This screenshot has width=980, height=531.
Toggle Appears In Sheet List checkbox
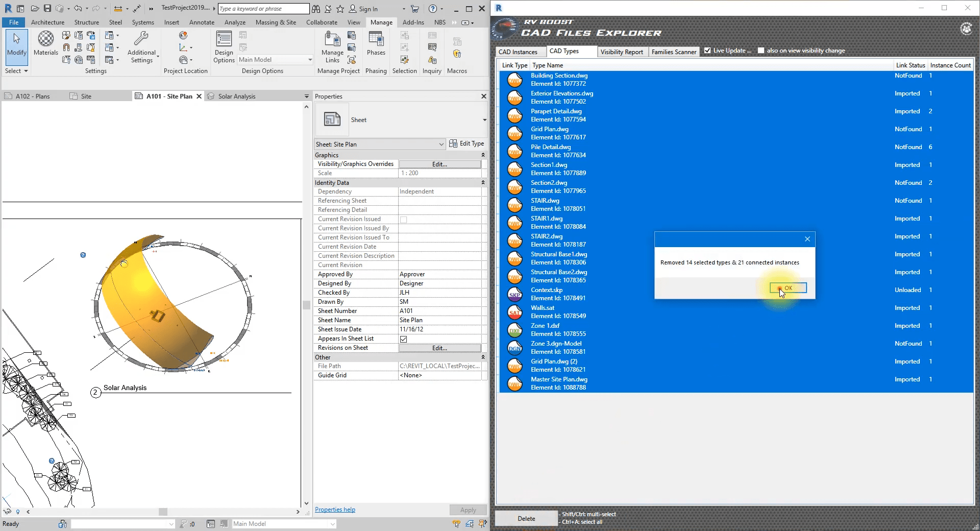tap(403, 339)
